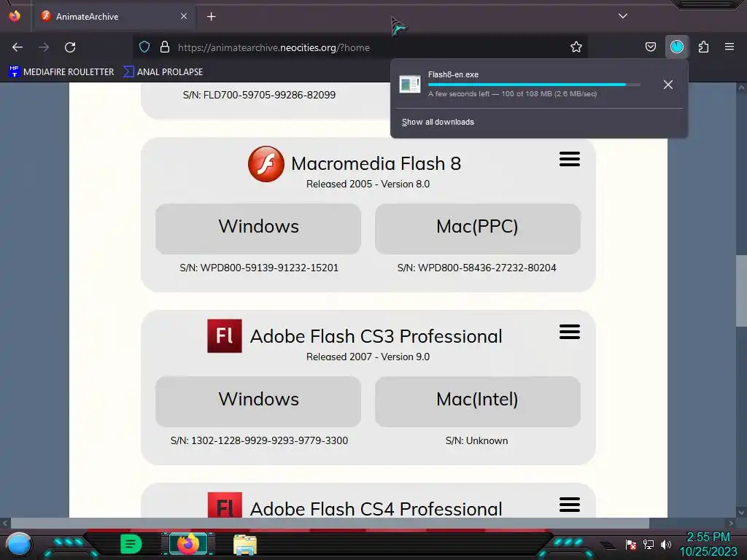Click the padlock site security icon
The height and width of the screenshot is (560, 747).
click(x=165, y=47)
